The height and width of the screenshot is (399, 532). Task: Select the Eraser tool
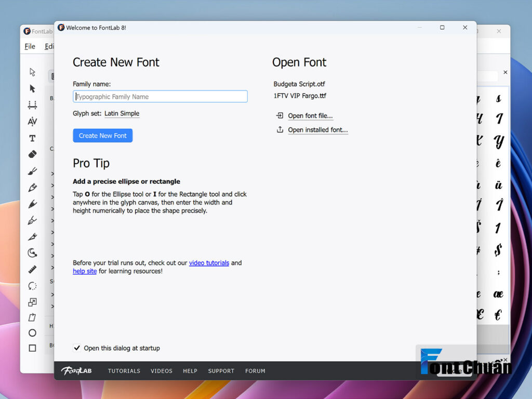(x=32, y=154)
